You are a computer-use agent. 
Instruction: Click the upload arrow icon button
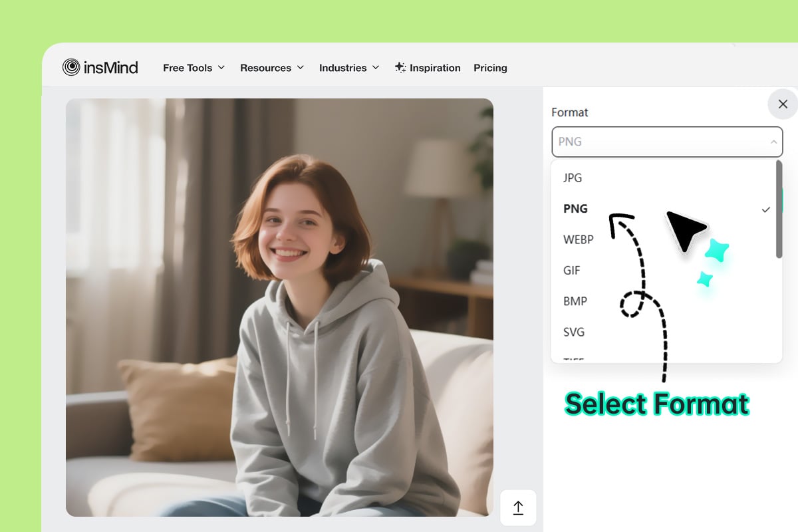pyautogui.click(x=518, y=508)
